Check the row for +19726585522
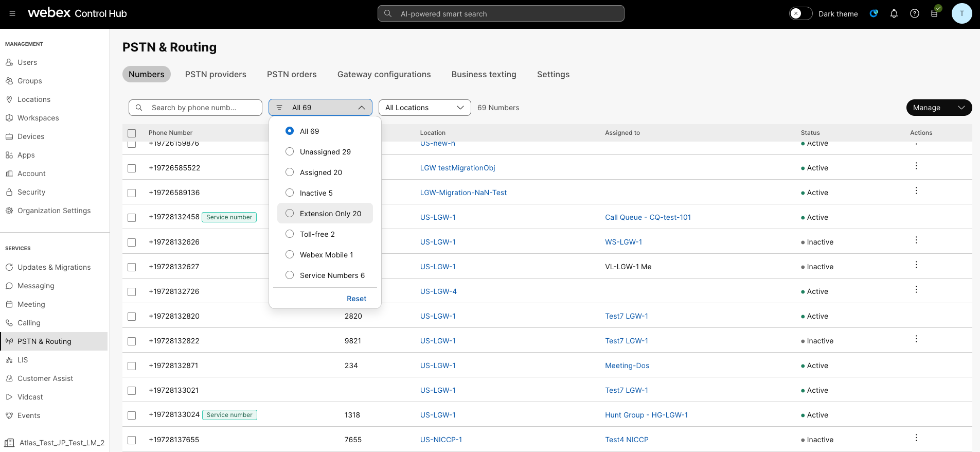This screenshot has height=452, width=980. [x=132, y=168]
